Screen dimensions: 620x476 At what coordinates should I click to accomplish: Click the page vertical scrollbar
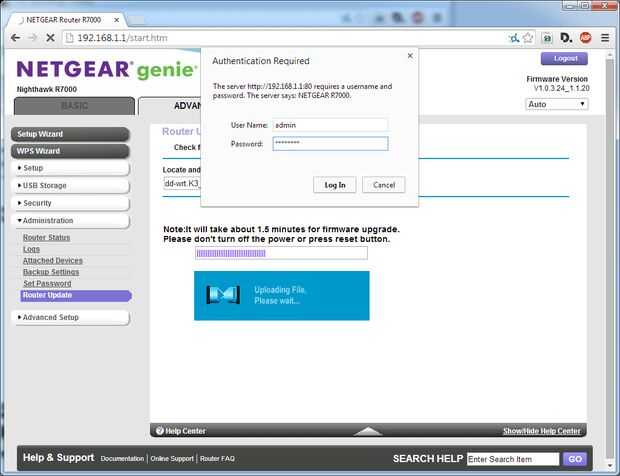click(x=610, y=257)
